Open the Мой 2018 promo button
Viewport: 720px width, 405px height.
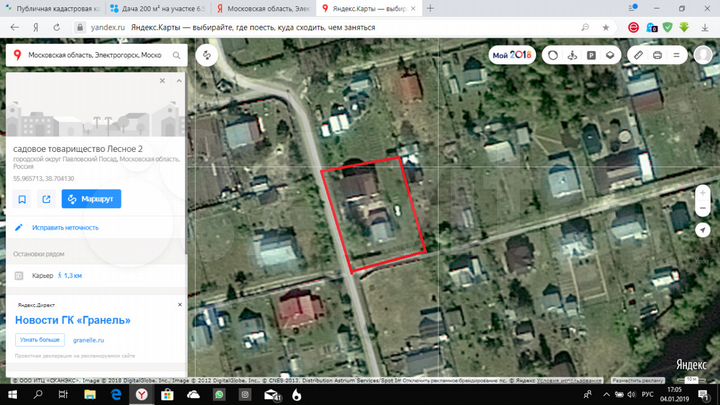coord(512,55)
